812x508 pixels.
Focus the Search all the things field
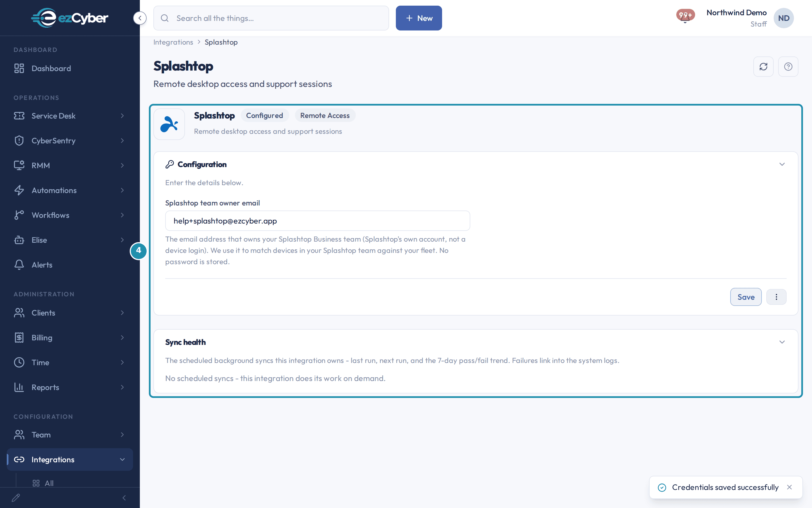[x=271, y=18]
